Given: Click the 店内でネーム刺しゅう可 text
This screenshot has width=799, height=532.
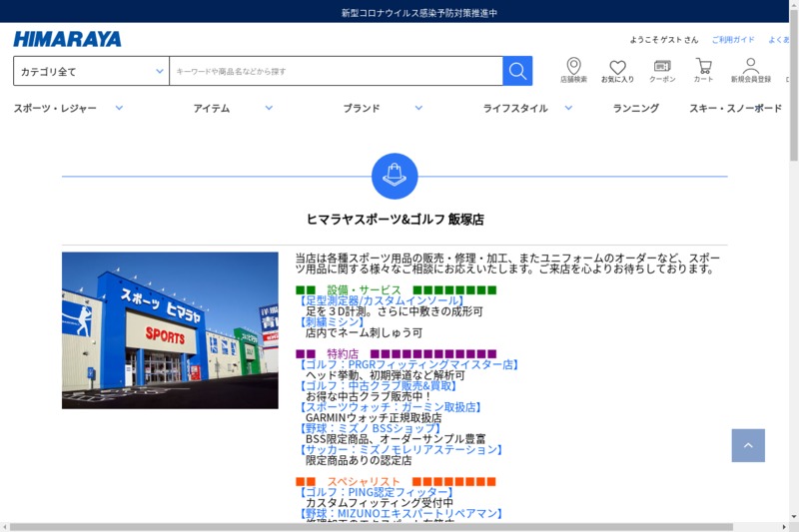Looking at the screenshot, I should point(364,332).
